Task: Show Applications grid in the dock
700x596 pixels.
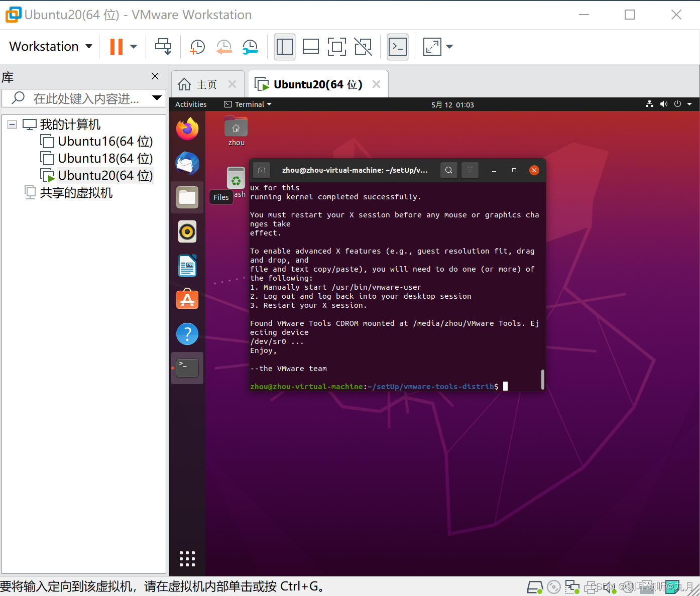Action: coord(187,559)
